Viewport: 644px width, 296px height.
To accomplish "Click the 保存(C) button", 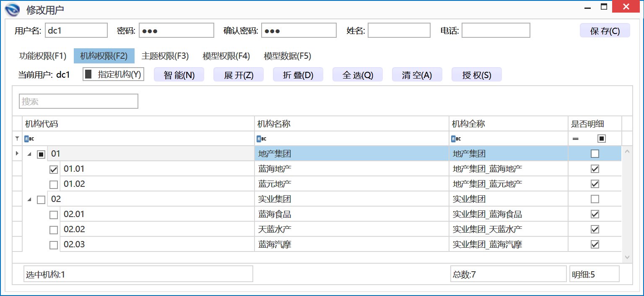I will 605,31.
